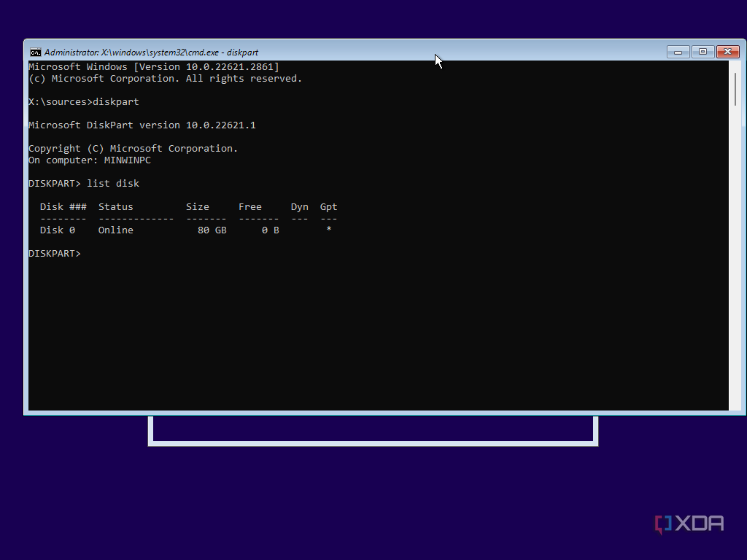Click the cmd.exe icon in the title bar
Screen dimensions: 747x560
(x=36, y=52)
